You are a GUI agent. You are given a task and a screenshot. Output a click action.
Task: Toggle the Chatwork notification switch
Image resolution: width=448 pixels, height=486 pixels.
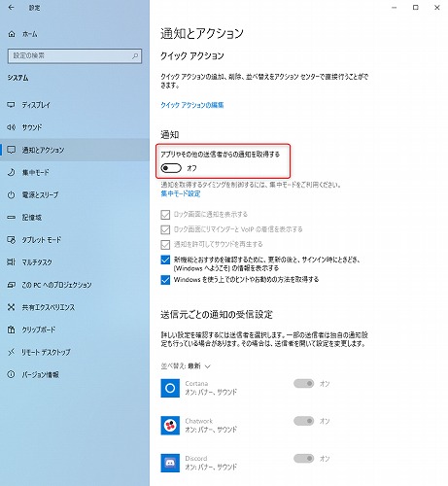[304, 421]
